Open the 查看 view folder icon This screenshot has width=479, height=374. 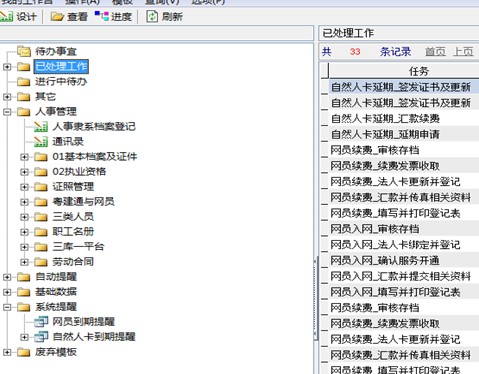click(x=57, y=16)
